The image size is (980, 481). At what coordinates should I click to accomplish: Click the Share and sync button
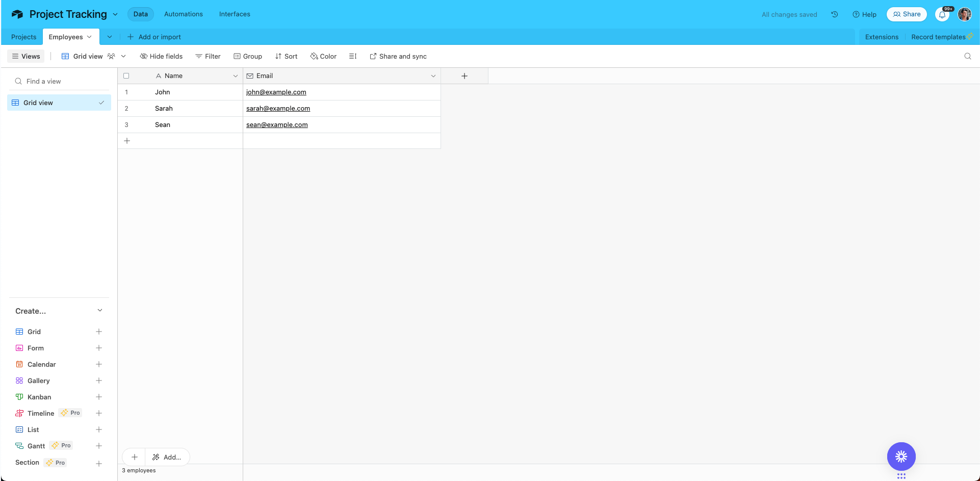(398, 56)
